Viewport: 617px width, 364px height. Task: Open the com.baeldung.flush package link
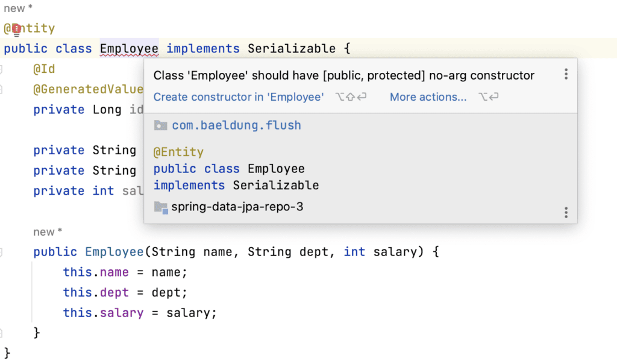(236, 125)
